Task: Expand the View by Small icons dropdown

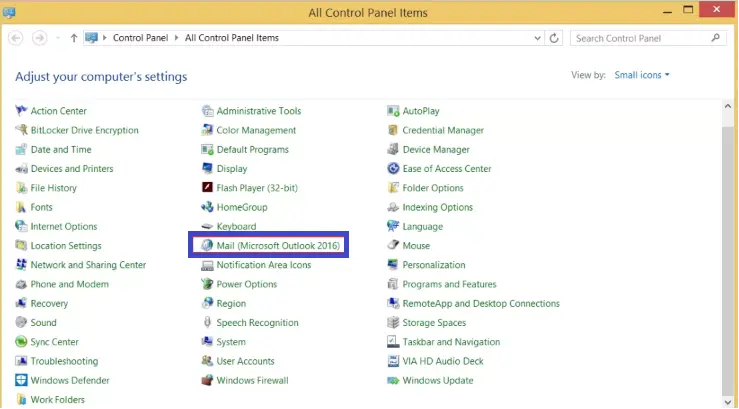Action: [642, 75]
